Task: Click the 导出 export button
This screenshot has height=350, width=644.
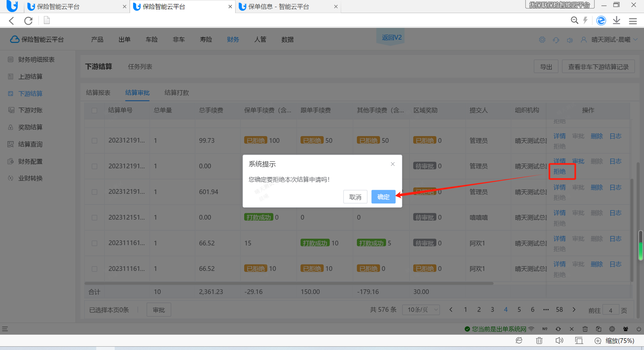Action: coord(546,67)
